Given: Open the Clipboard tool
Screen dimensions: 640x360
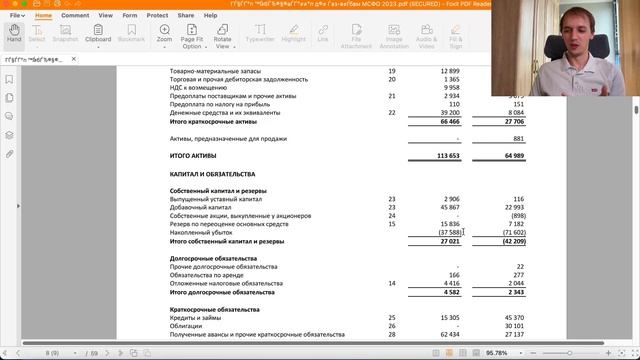Looking at the screenshot, I should pos(98,34).
